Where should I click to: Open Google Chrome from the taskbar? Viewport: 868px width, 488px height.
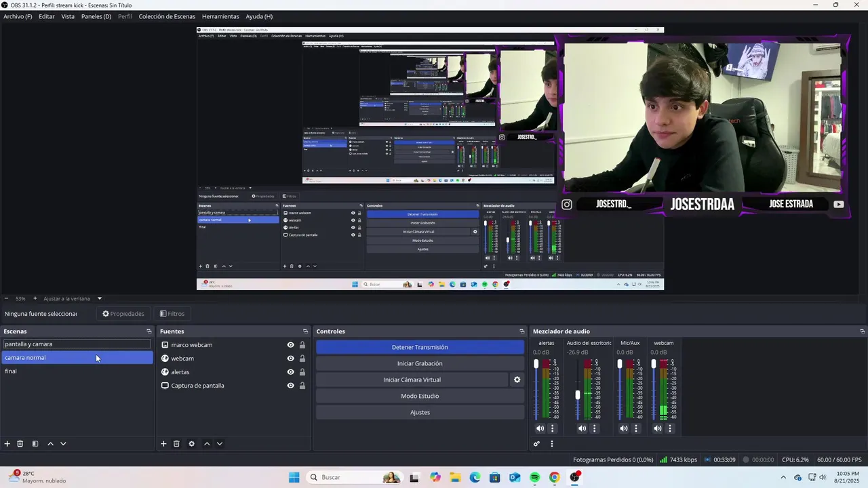point(555,477)
